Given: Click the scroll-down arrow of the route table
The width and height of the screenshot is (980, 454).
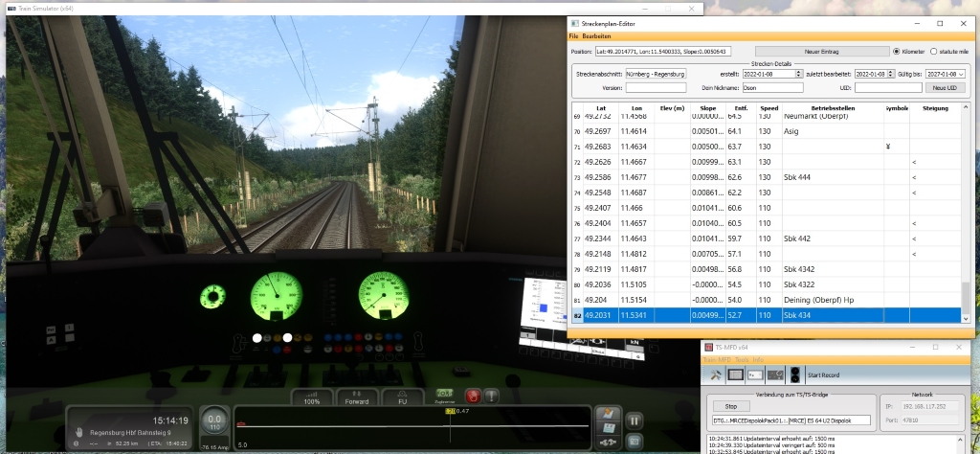Looking at the screenshot, I should point(966,318).
